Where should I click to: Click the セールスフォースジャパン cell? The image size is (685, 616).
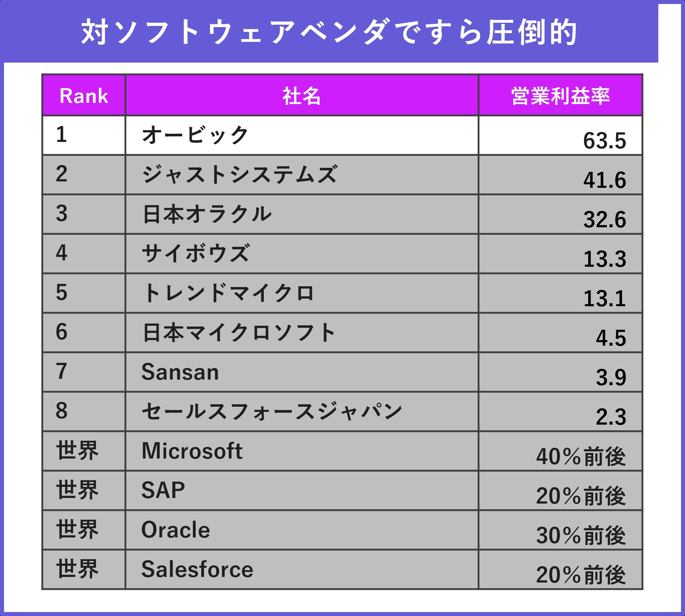pos(272,411)
